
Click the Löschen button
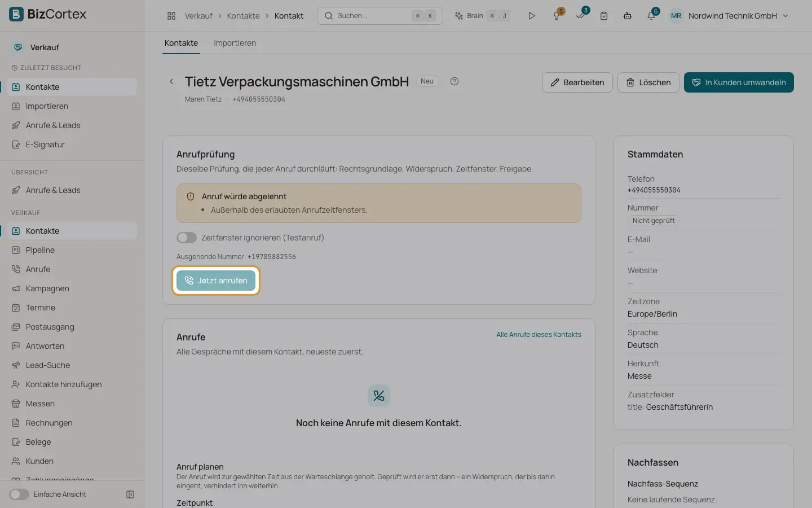coord(648,82)
